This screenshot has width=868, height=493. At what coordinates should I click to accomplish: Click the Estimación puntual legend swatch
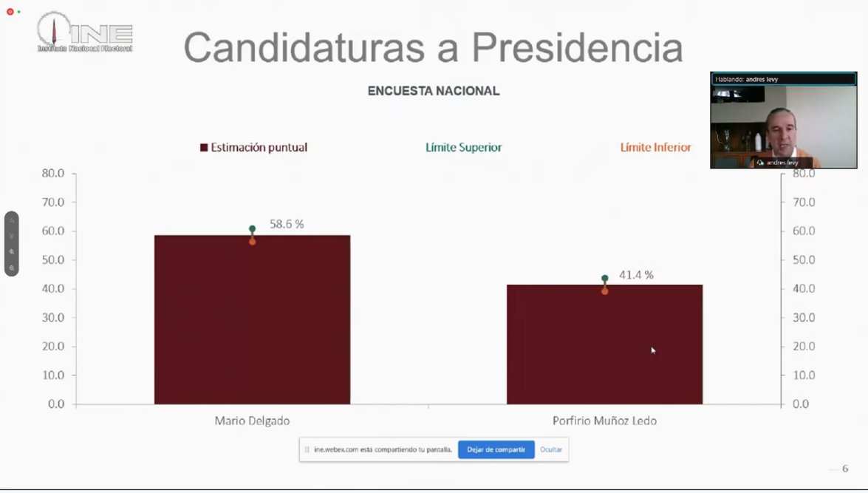[x=204, y=148]
